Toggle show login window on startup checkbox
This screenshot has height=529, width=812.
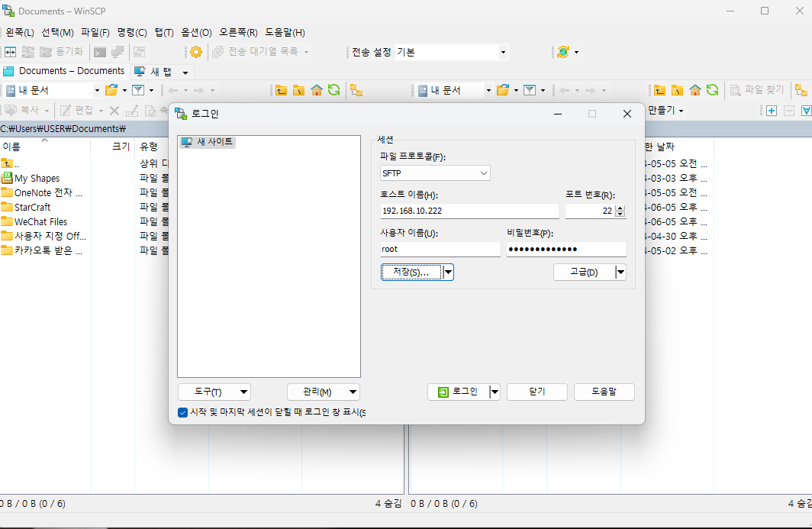[x=183, y=412]
